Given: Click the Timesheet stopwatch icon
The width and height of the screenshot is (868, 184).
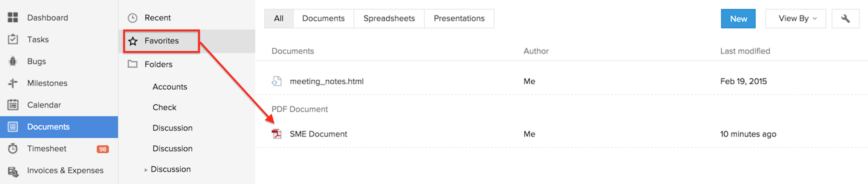Looking at the screenshot, I should coord(13,148).
